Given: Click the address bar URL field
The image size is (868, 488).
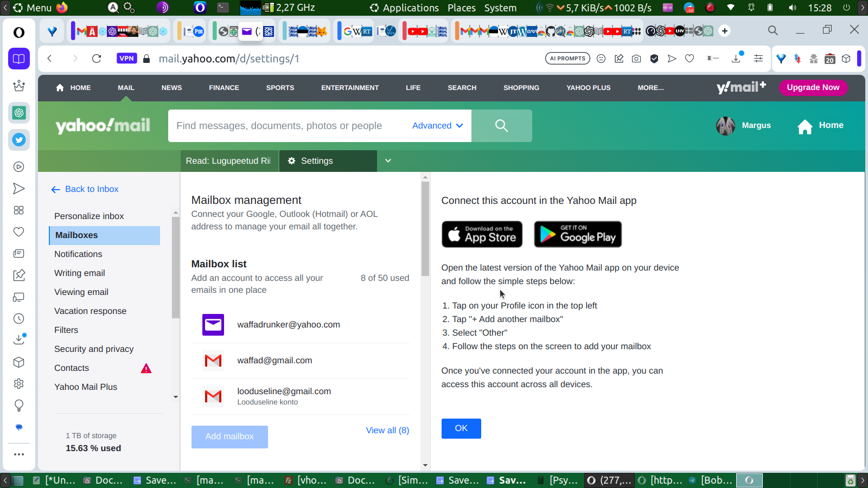Looking at the screenshot, I should pos(347,59).
